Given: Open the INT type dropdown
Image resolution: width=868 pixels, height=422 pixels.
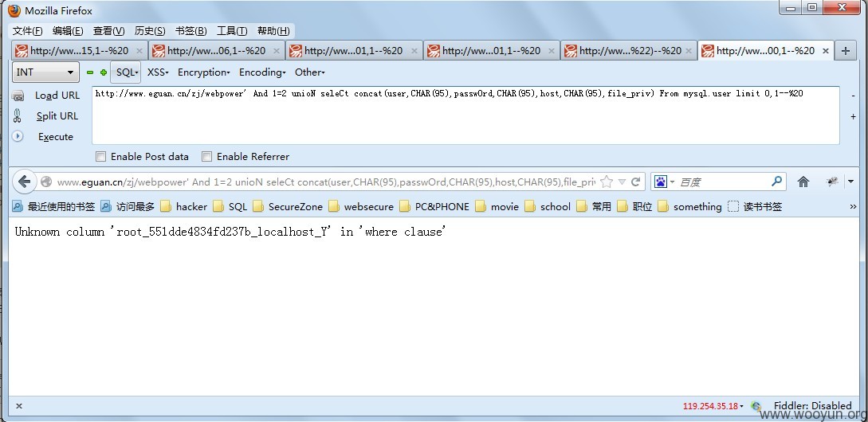Looking at the screenshot, I should pos(45,72).
